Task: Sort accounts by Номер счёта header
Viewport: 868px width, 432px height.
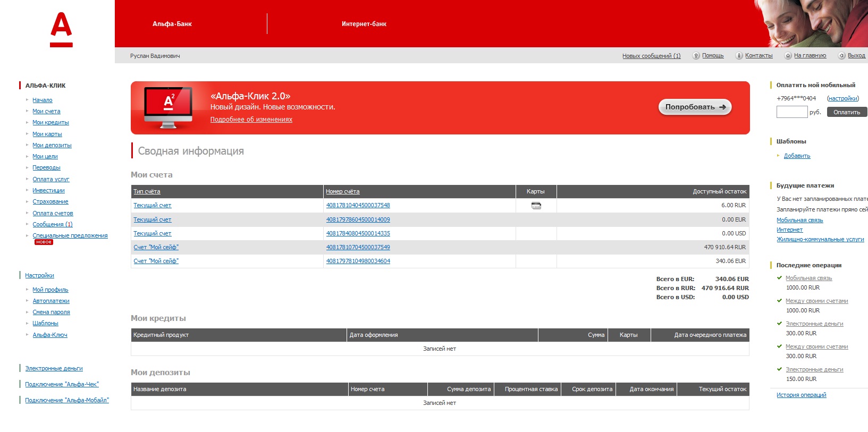Action: 343,191
